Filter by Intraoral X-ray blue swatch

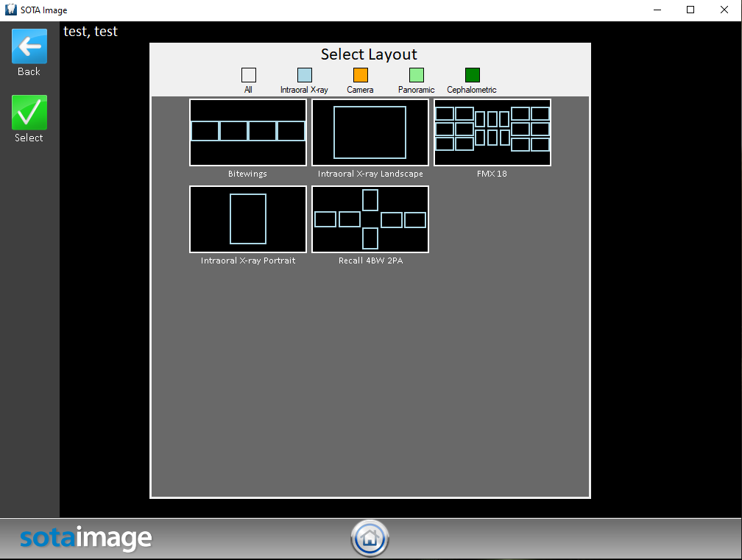coord(304,75)
